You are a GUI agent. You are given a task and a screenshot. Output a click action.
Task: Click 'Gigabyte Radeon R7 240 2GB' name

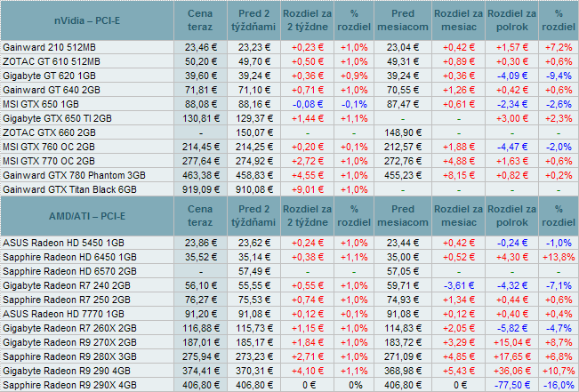coord(67,285)
